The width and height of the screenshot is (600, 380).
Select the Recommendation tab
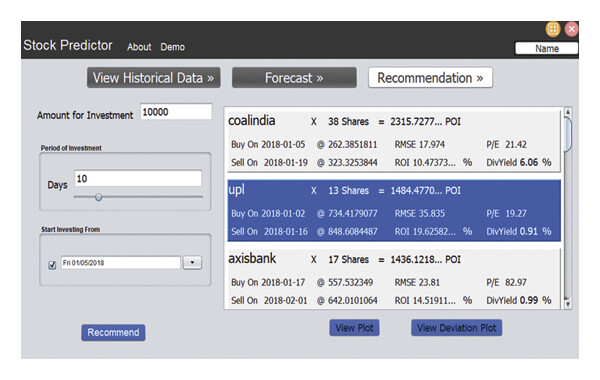430,78
